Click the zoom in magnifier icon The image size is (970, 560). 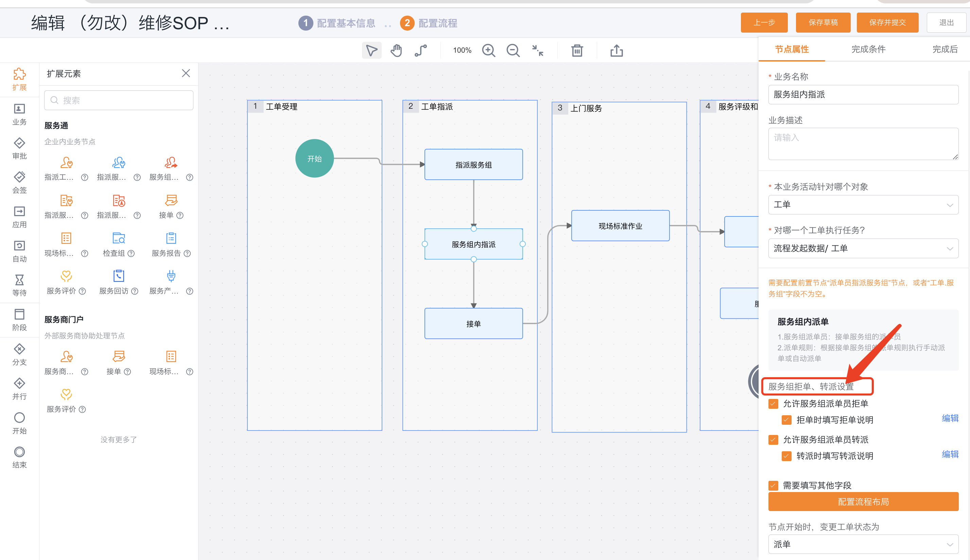(488, 50)
